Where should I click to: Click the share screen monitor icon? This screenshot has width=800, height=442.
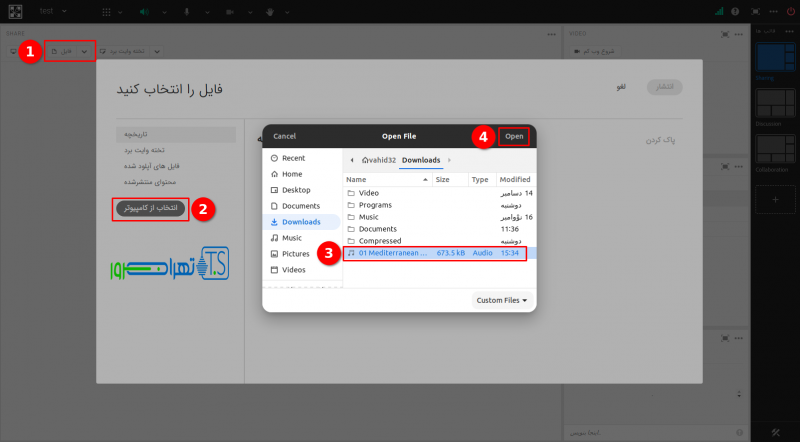(13, 52)
